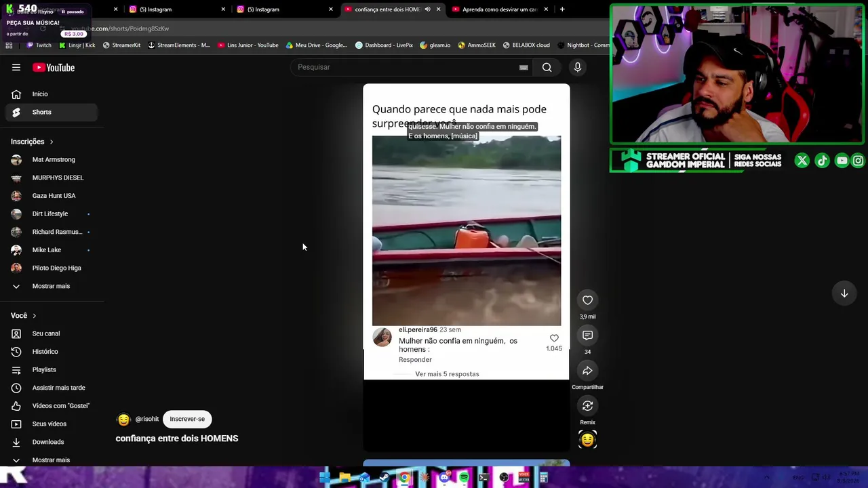This screenshot has height=488, width=868.
Task: Click the address bar URL
Action: 120,28
